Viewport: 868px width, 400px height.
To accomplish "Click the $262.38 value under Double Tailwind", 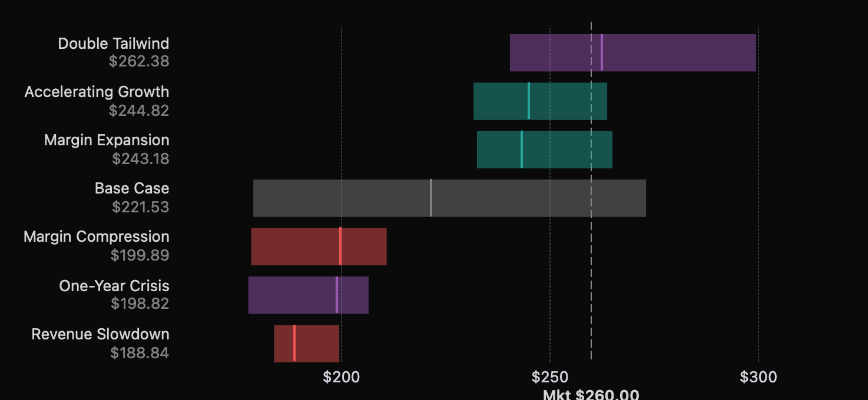I will (139, 61).
